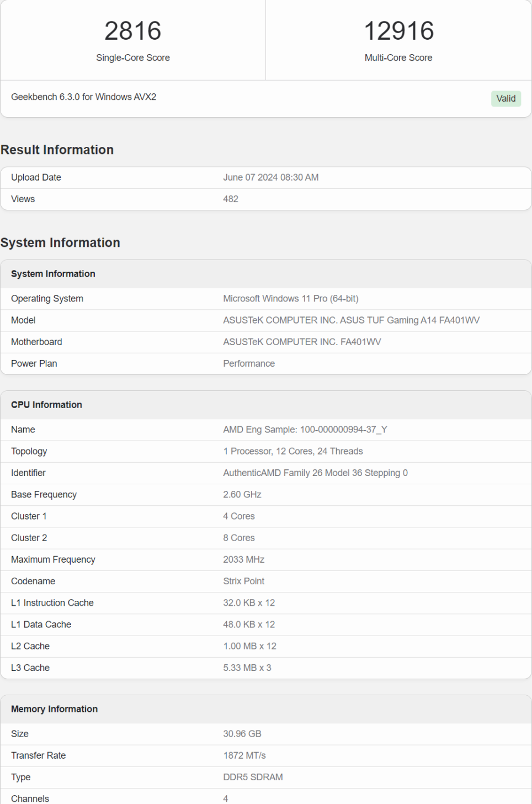Click the Codename value Strix Point
Viewport: 532px width, 804px height.
point(243,581)
